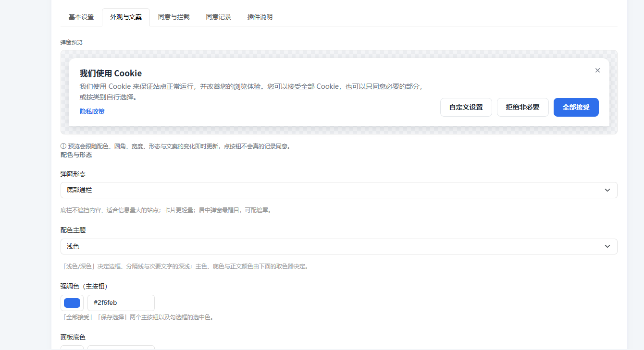Open the 弹窗形态 dropdown showing 底部通栏
This screenshot has height=350, width=644.
(339, 190)
